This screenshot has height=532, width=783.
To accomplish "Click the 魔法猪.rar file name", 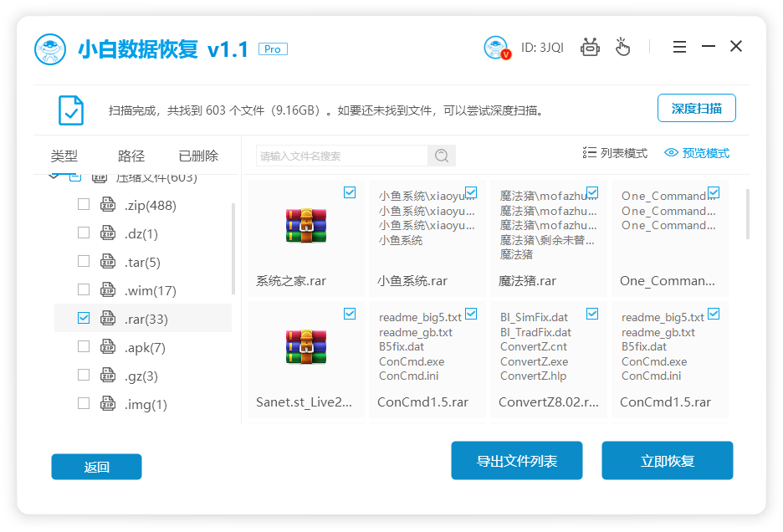I will coord(527,281).
